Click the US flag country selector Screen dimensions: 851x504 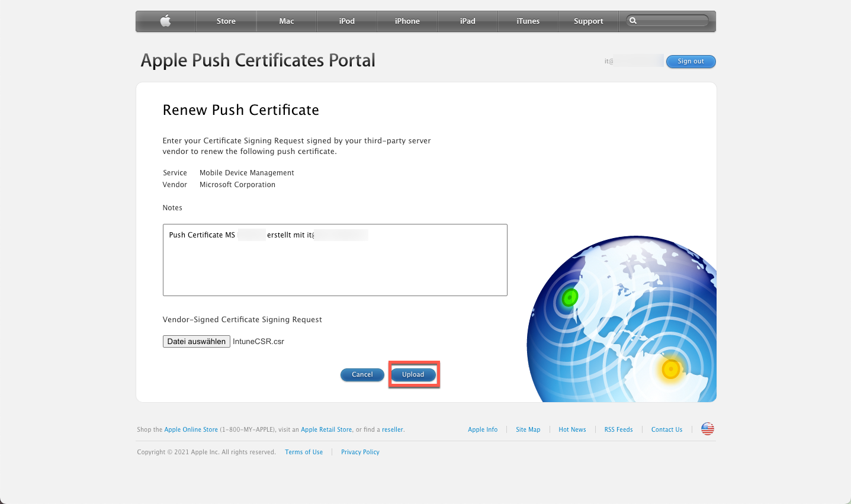[x=707, y=429]
